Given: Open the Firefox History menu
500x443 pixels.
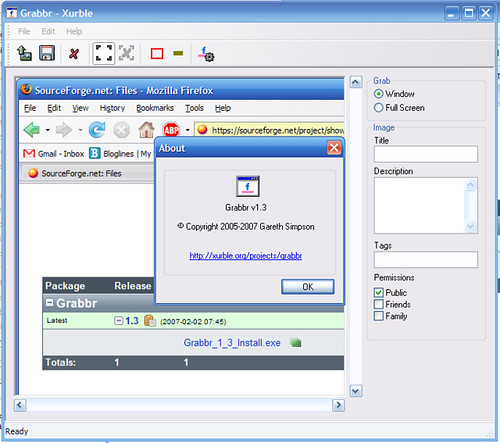Looking at the screenshot, I should click(112, 108).
